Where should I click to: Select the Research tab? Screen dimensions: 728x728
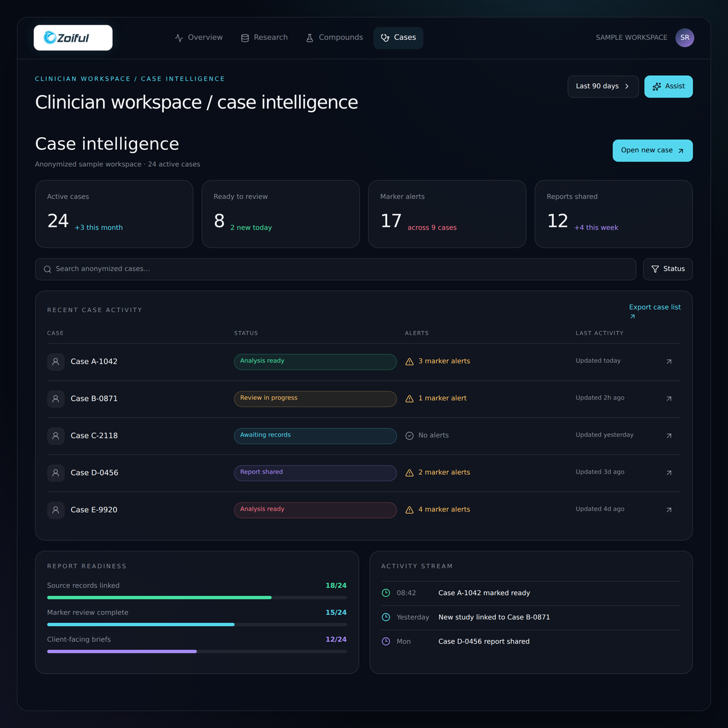(x=264, y=38)
